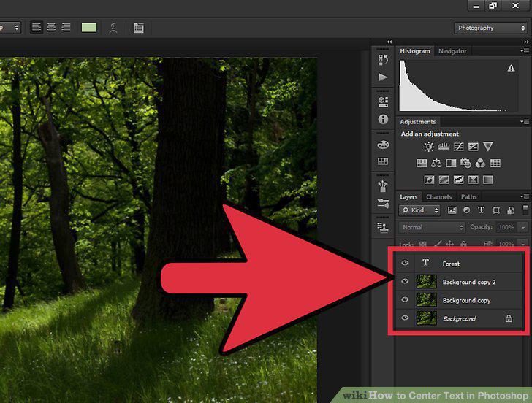Add a Threshold adjustment

pyautogui.click(x=459, y=180)
